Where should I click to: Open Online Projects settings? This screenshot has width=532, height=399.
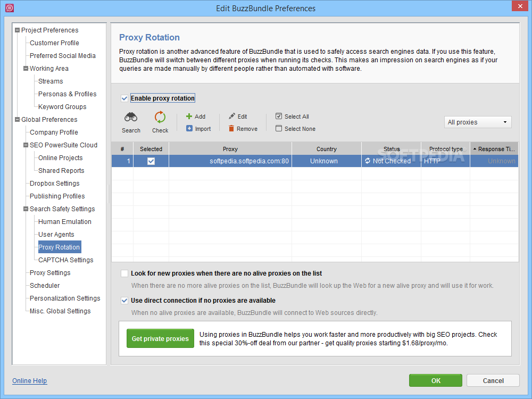[x=61, y=158]
